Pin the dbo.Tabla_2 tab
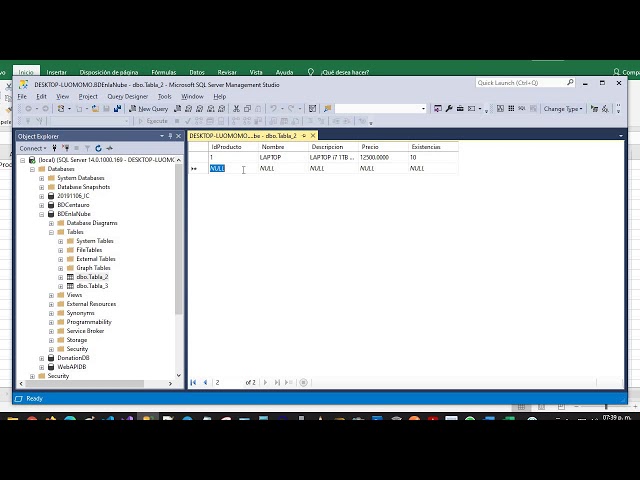Image resolution: width=640 pixels, height=480 pixels. coord(304,136)
